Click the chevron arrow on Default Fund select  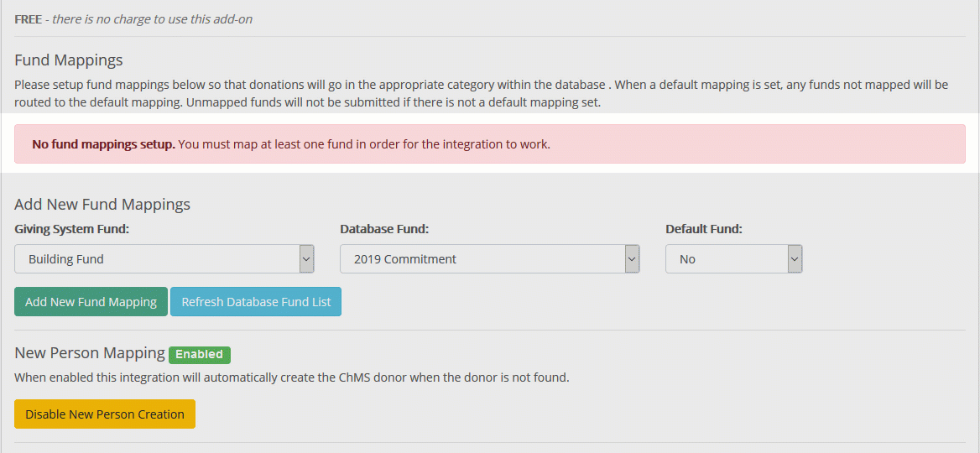(x=795, y=259)
